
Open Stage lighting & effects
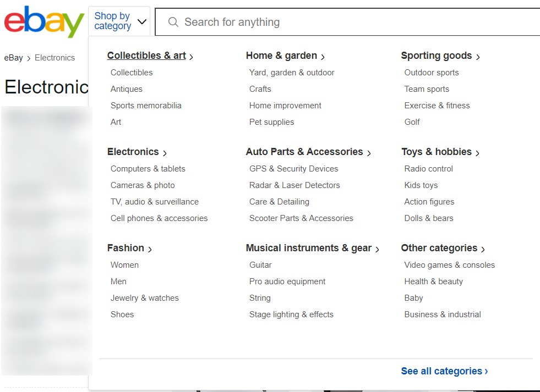click(x=291, y=314)
